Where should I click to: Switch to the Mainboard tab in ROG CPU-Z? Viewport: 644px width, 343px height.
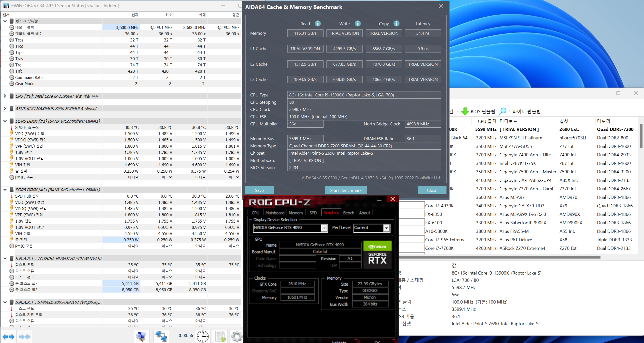click(x=275, y=213)
